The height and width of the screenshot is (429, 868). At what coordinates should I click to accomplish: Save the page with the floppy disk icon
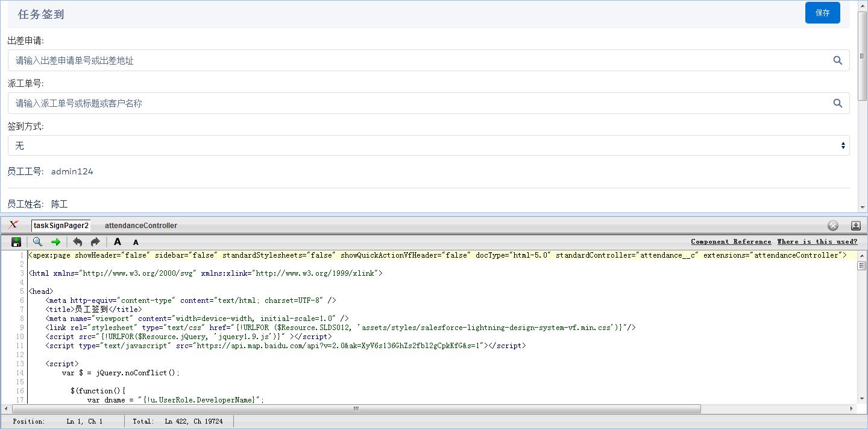click(16, 242)
